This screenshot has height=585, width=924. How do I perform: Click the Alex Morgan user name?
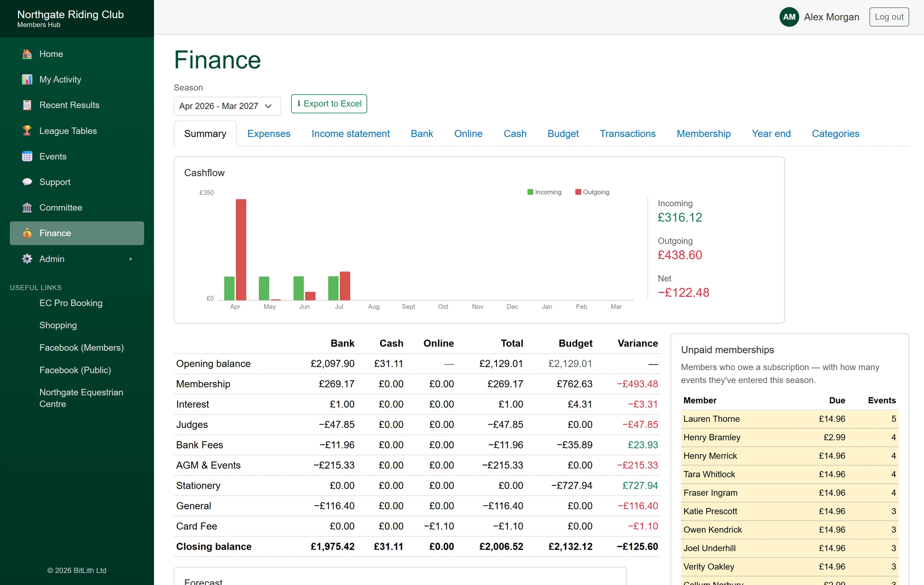[832, 17]
